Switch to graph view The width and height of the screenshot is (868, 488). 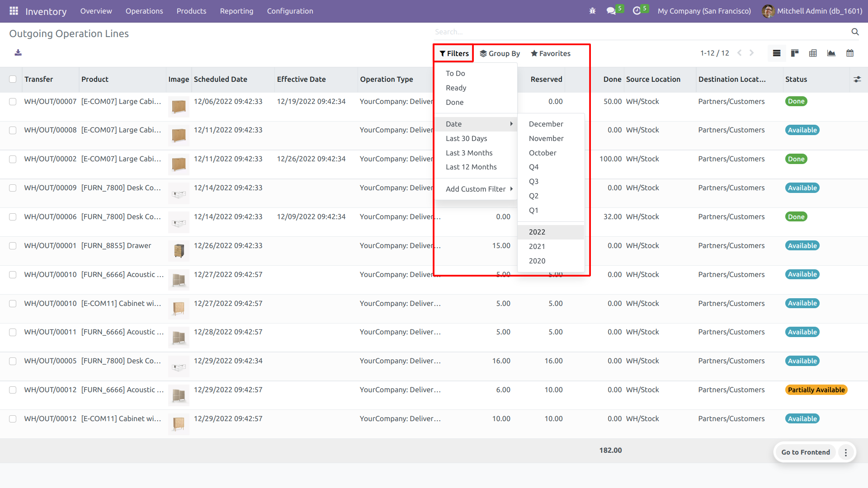coord(831,53)
